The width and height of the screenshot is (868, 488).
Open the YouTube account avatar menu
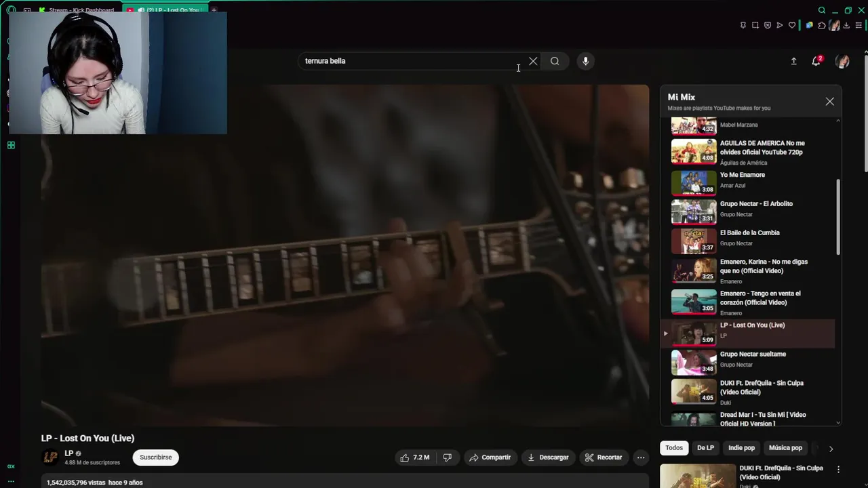pos(842,61)
